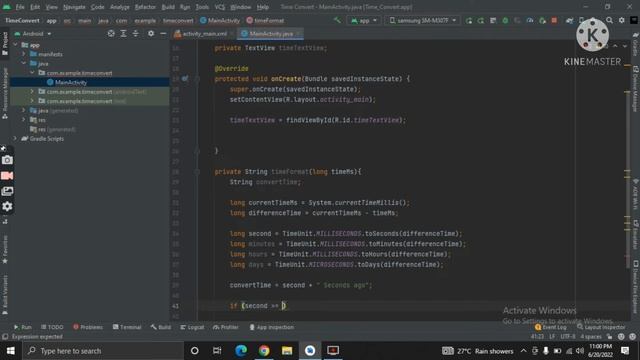The width and height of the screenshot is (640, 360).
Task: Expand the Gradle Scripts node
Action: (x=16, y=138)
